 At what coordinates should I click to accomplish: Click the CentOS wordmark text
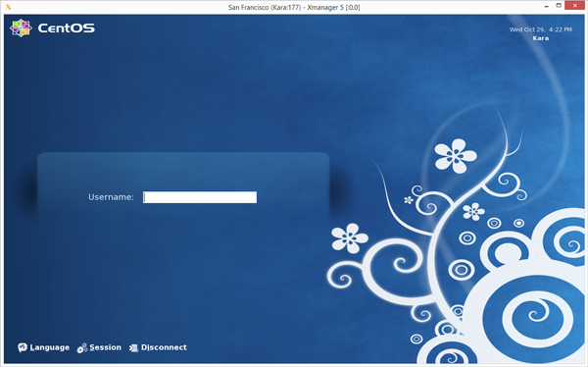pyautogui.click(x=67, y=28)
